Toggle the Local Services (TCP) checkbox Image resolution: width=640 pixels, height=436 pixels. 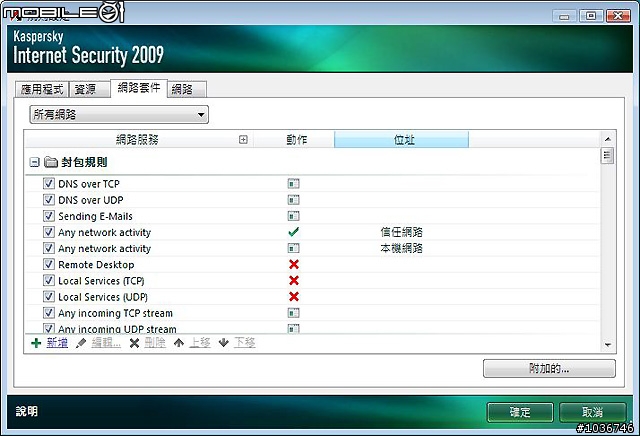tap(49, 280)
